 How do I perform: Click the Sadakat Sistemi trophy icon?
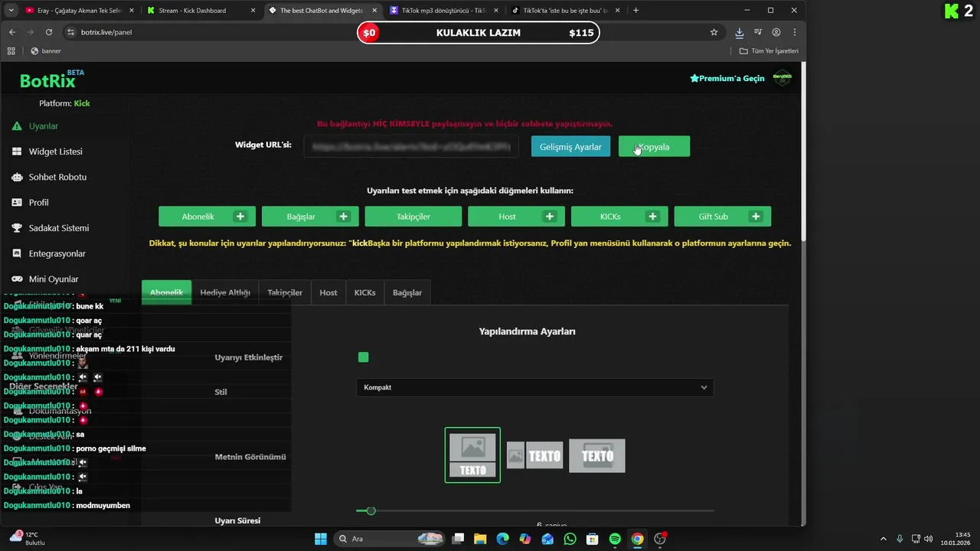tap(17, 228)
